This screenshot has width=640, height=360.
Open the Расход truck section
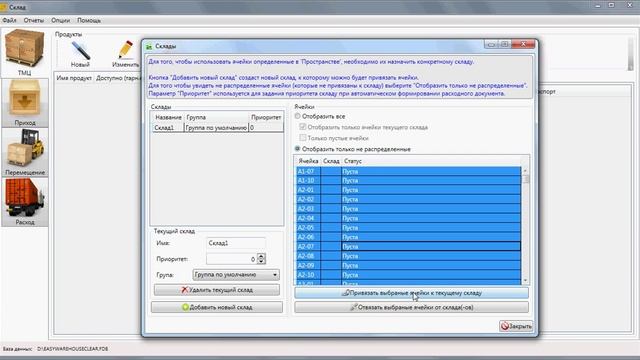[x=24, y=202]
